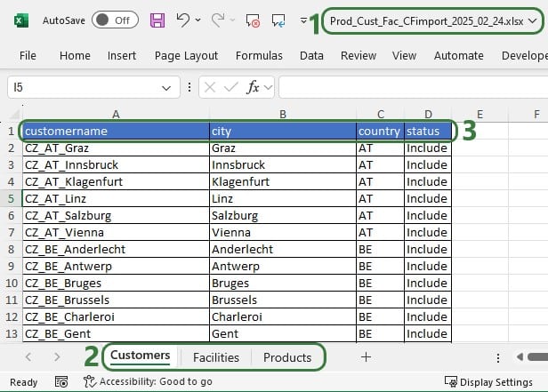Click previous sheet navigation arrow
548x392 pixels.
coord(28,356)
